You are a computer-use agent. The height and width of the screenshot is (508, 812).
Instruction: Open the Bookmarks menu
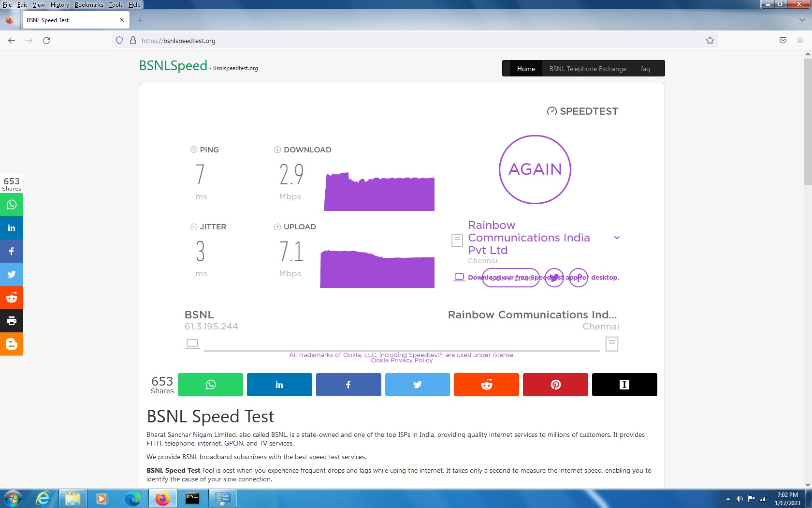point(89,5)
